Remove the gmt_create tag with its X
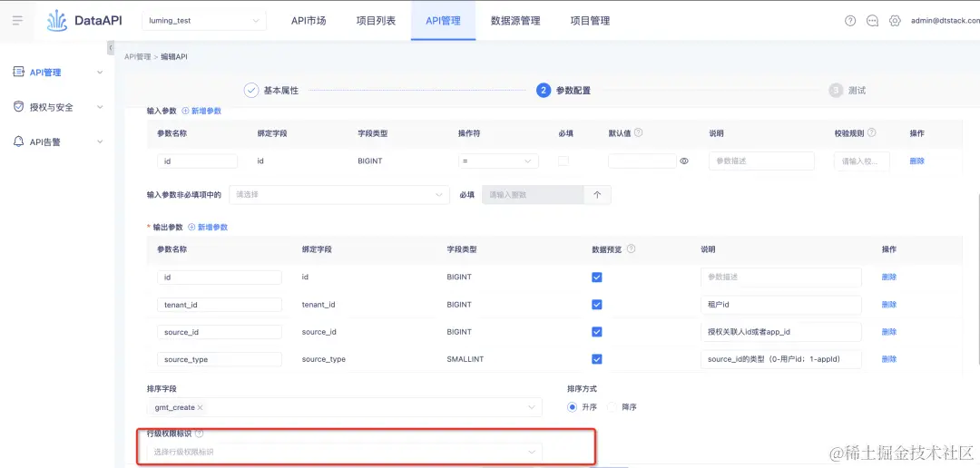 point(200,407)
